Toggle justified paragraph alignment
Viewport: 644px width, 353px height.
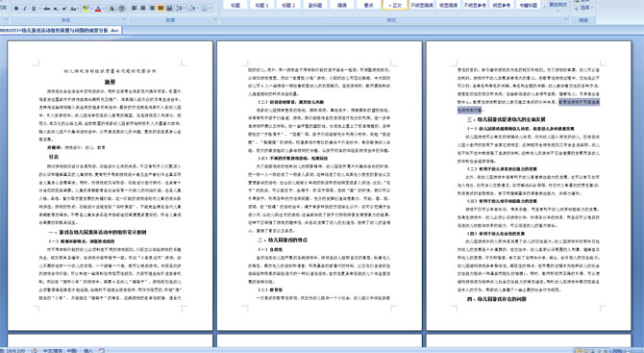pos(161,9)
